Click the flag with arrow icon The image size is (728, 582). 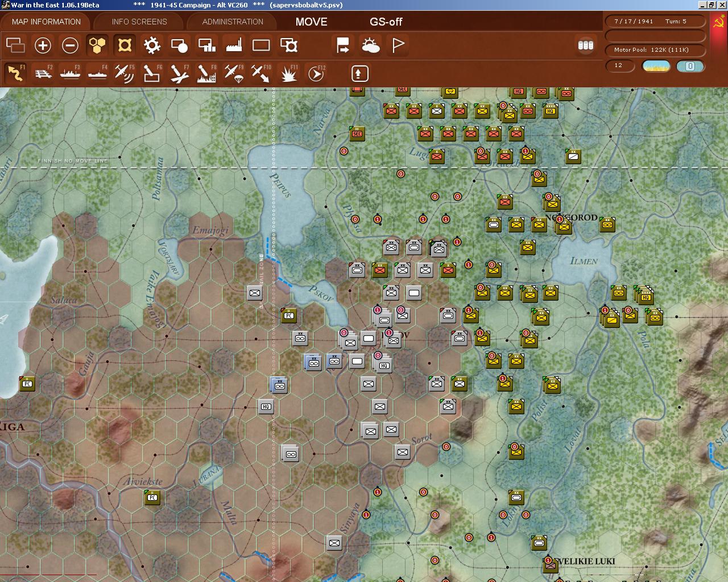[343, 45]
